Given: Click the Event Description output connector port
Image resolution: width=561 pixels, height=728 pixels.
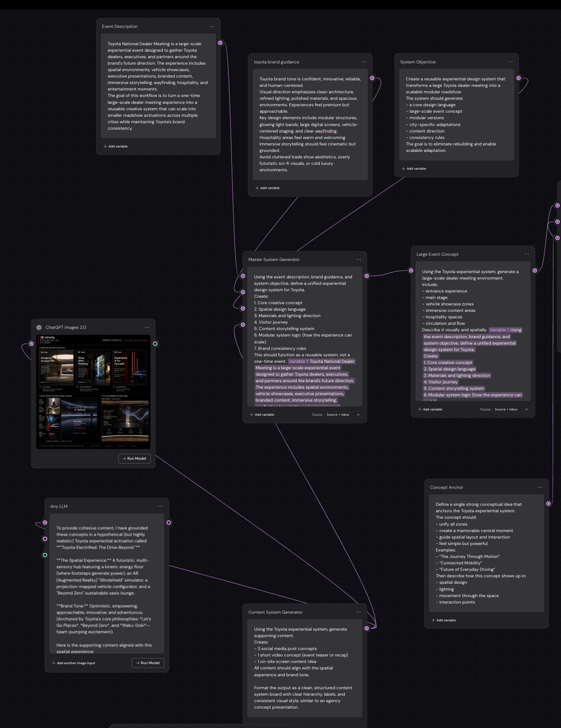Looking at the screenshot, I should pos(220,43).
